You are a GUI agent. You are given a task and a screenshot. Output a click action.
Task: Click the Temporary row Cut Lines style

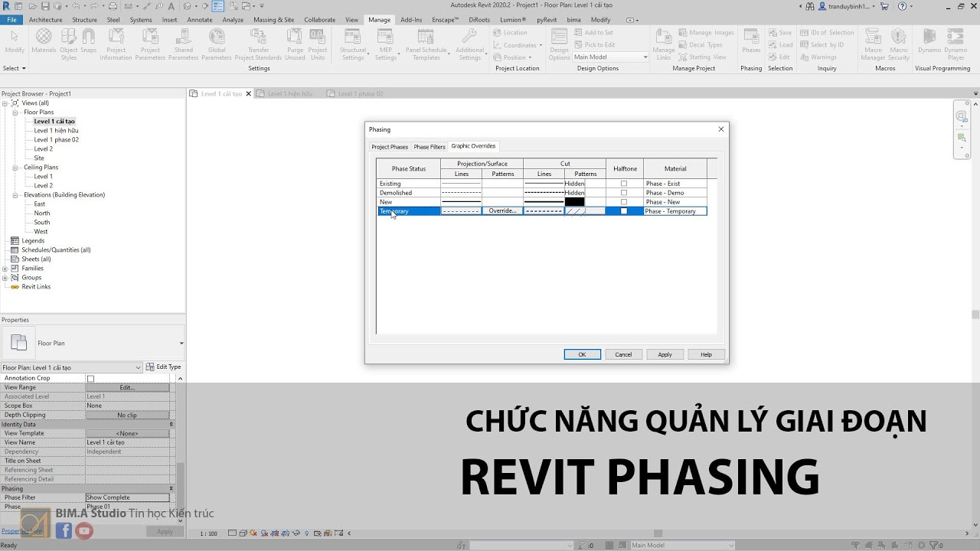[x=544, y=211]
